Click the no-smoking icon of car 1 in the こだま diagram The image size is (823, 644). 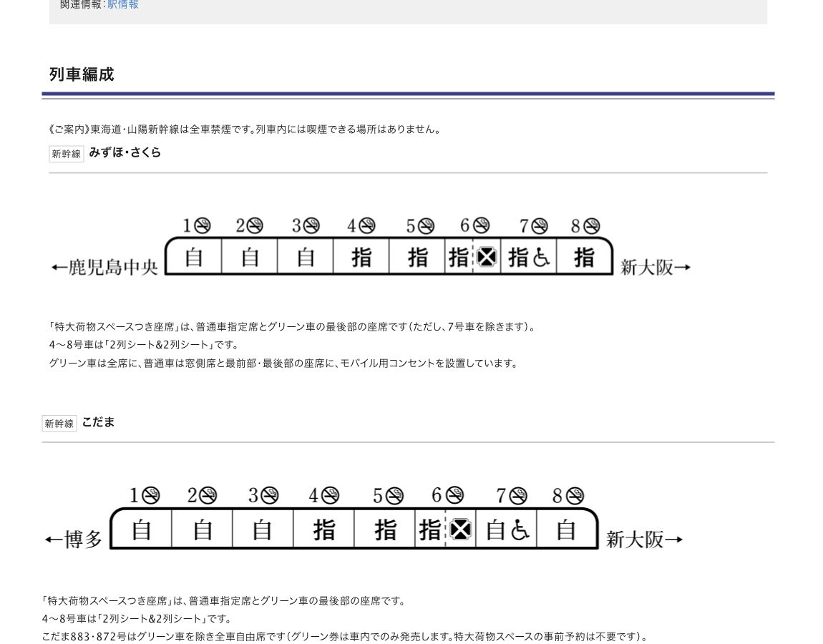[x=150, y=495]
